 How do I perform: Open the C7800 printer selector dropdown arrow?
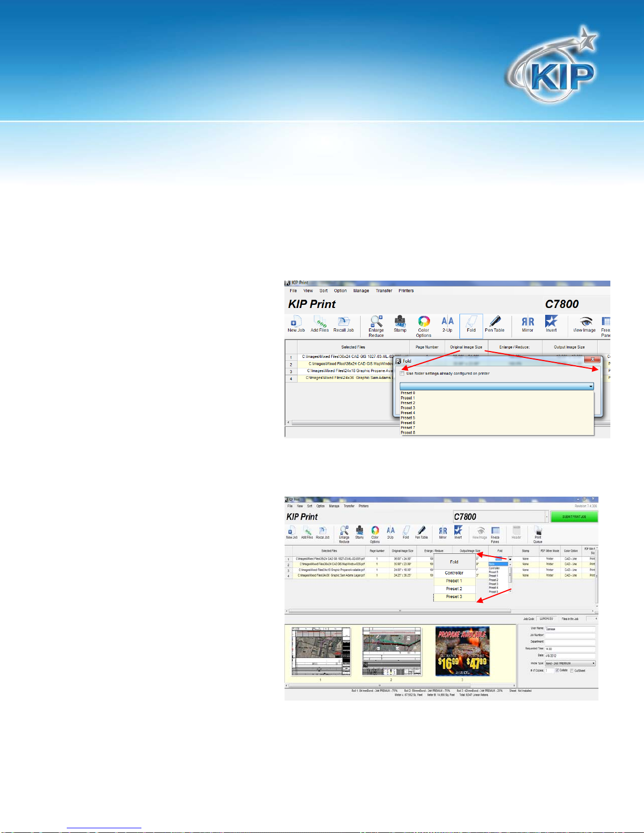point(547,517)
